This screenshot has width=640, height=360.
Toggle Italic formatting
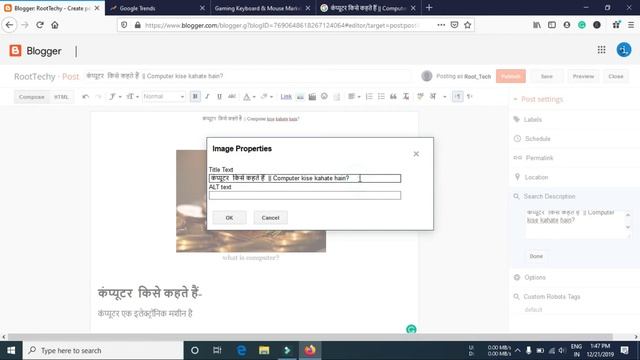pos(207,97)
